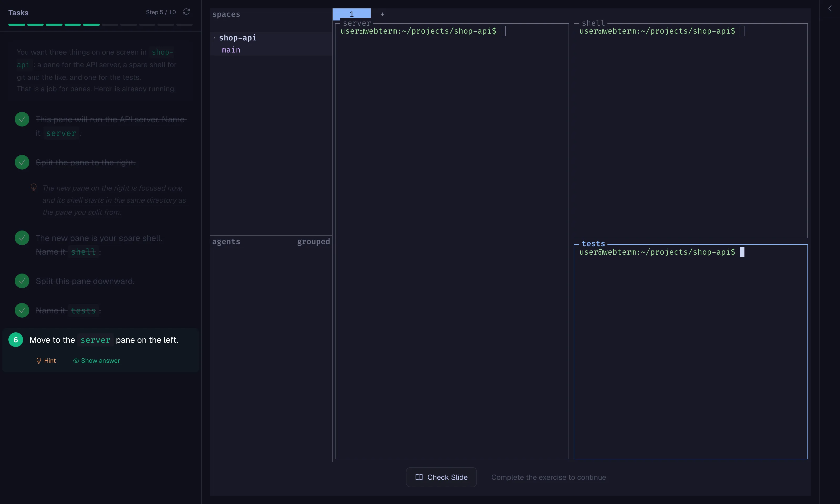Click the lightbulb icon beside the italic tip

tap(34, 187)
